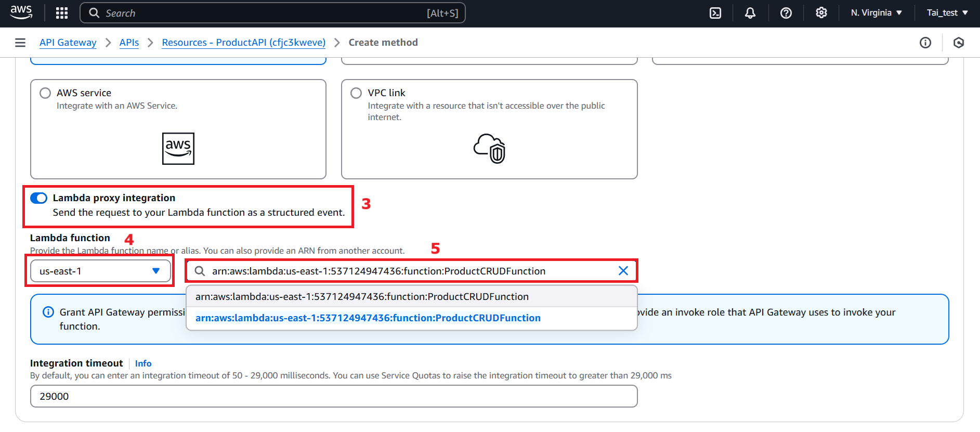980x432 pixels.
Task: Choose the grey ProductCRUDFunction ARN suggestion
Action: (412, 296)
